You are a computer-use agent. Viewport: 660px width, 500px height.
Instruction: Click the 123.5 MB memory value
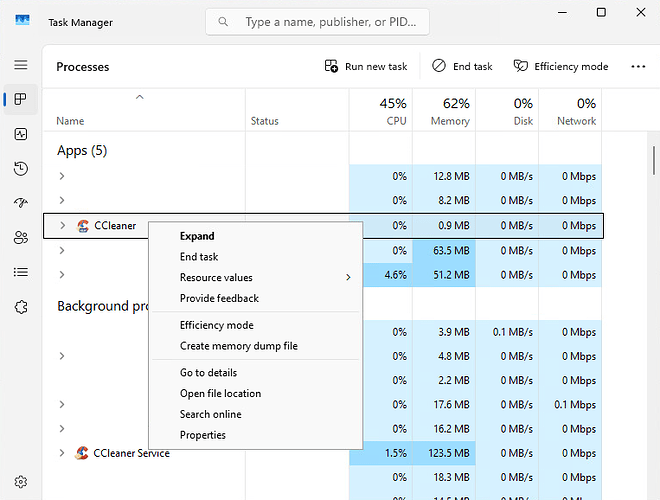pyautogui.click(x=449, y=453)
